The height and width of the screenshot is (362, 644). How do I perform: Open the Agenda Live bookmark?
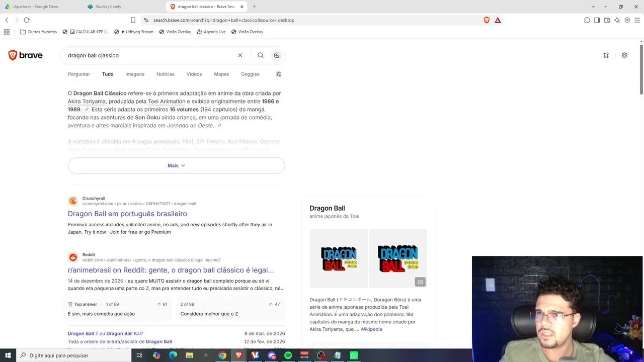pyautogui.click(x=211, y=32)
